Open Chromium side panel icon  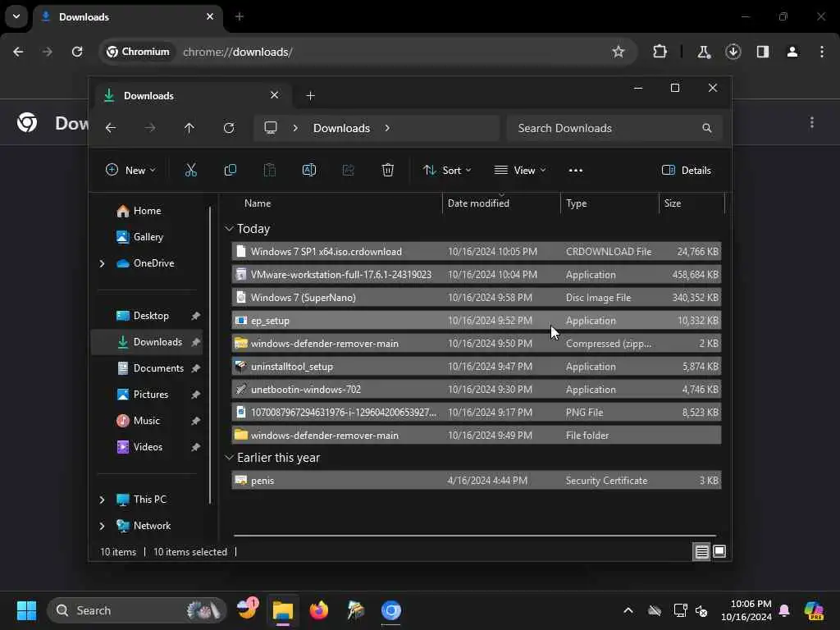point(763,52)
